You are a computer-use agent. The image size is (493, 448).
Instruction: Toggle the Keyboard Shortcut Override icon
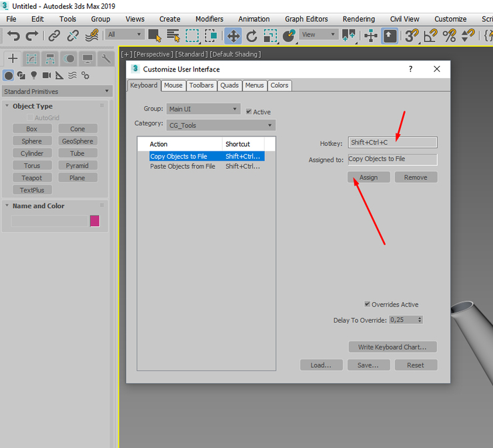(390, 36)
